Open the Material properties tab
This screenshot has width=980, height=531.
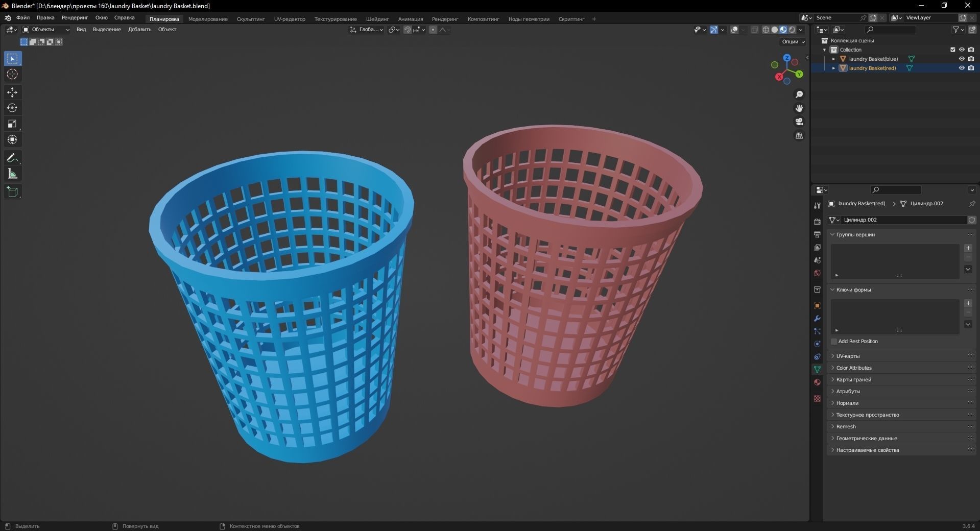pos(817,382)
